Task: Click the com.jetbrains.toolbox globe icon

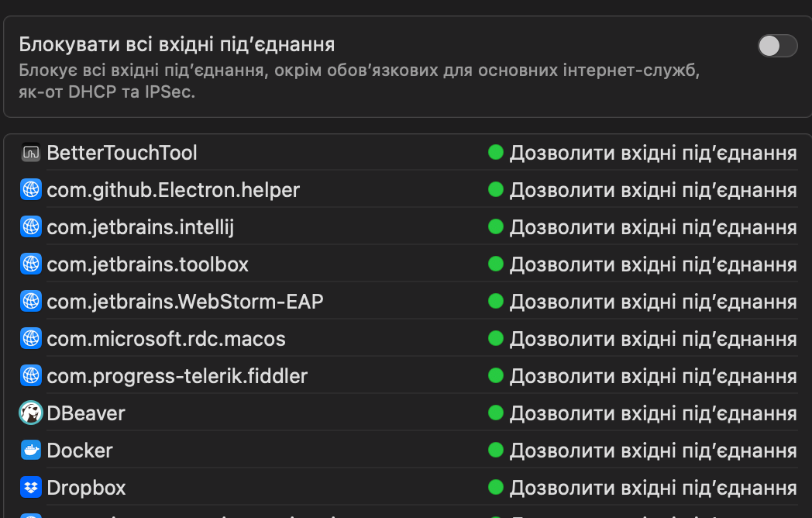Action: (30, 264)
